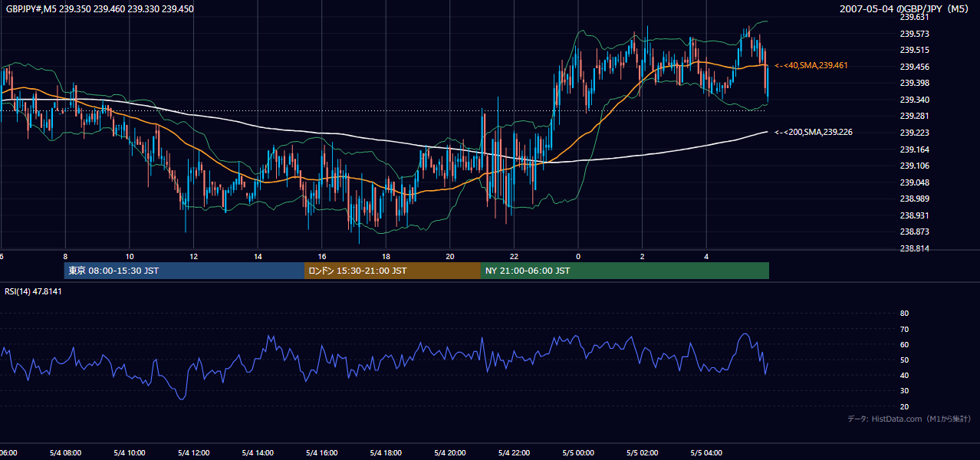980x460 pixels.
Task: Open the HistData.com data source credit
Action: click(909, 419)
